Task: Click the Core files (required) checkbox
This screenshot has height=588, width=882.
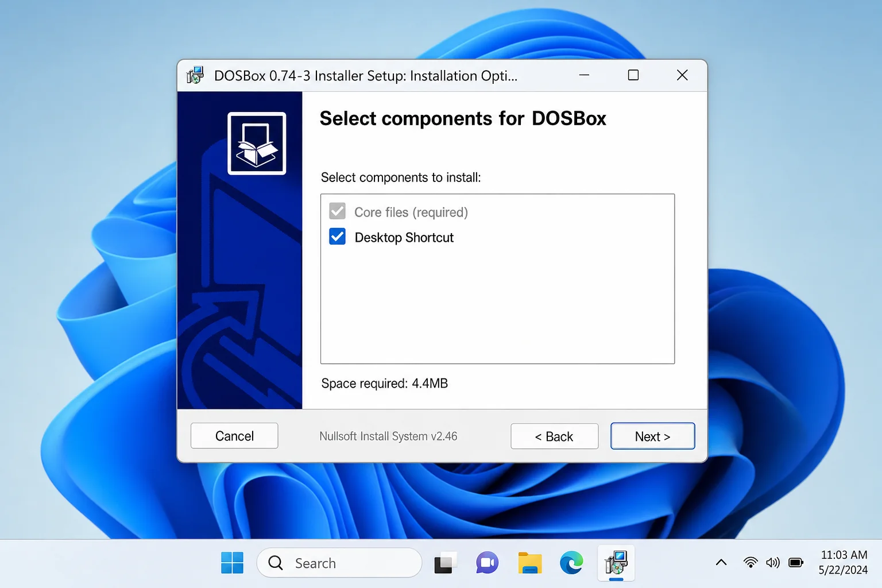Action: pyautogui.click(x=337, y=211)
